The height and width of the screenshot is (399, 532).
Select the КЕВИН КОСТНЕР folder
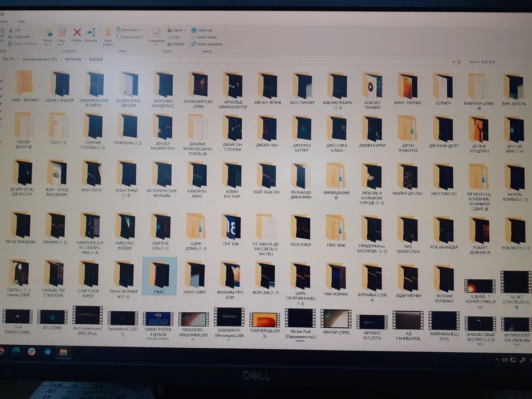(232, 180)
